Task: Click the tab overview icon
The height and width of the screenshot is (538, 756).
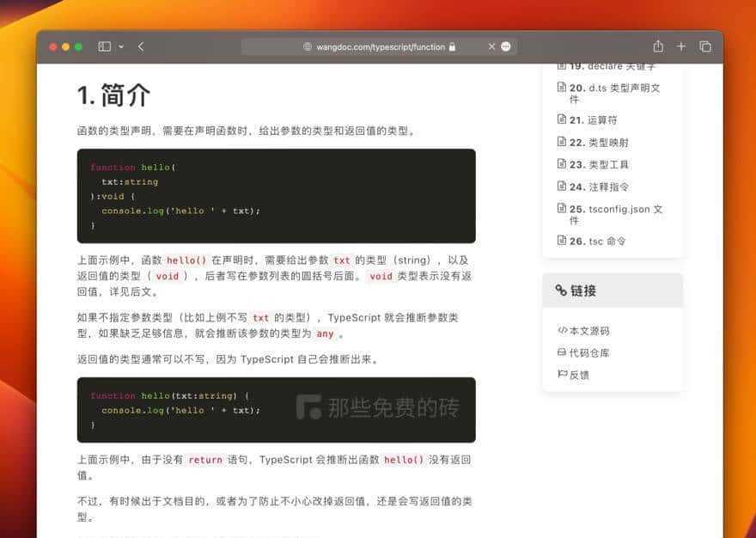Action: [705, 46]
